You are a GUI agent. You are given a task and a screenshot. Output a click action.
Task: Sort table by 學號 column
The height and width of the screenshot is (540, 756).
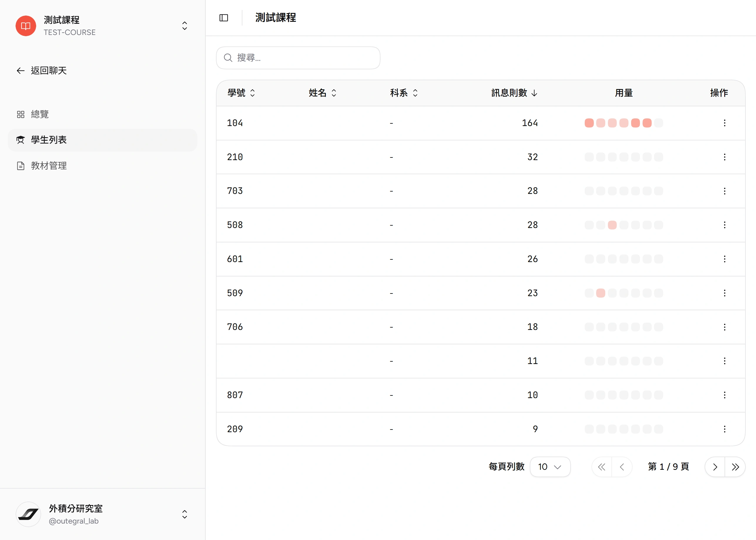pos(241,93)
